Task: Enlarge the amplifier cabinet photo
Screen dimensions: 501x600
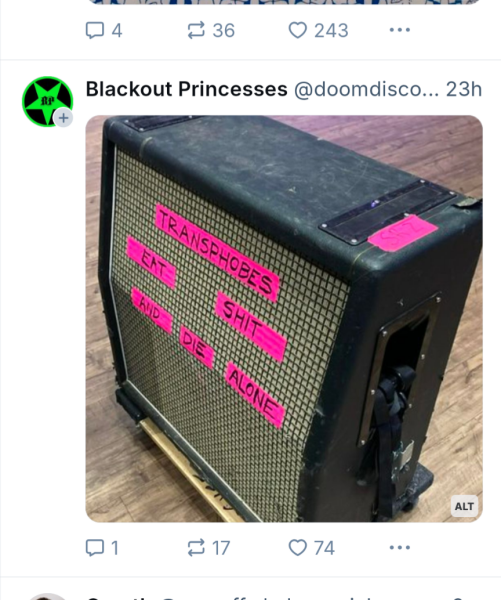Action: tap(284, 318)
